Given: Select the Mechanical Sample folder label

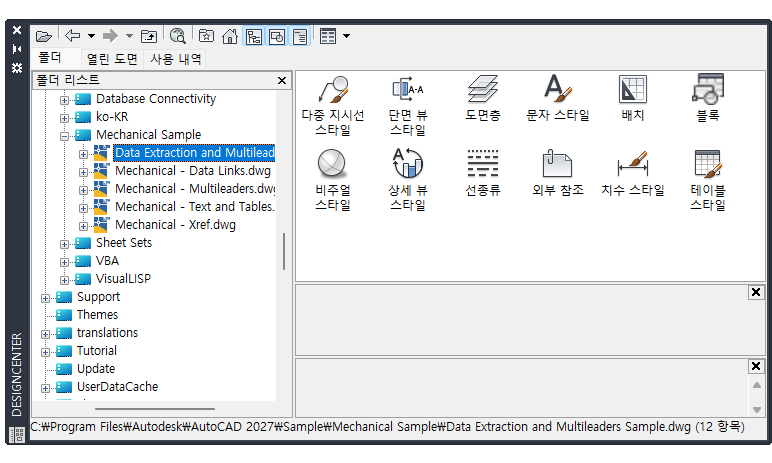Looking at the screenshot, I should (148, 135).
